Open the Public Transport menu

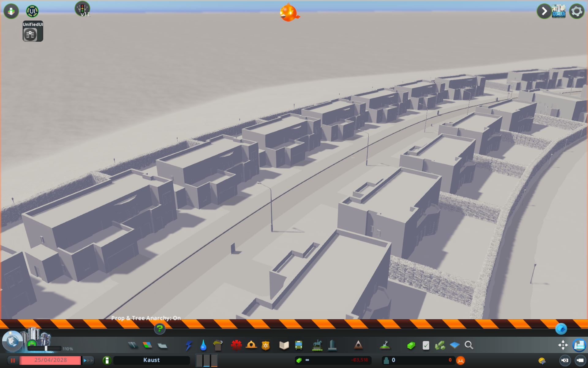click(299, 346)
